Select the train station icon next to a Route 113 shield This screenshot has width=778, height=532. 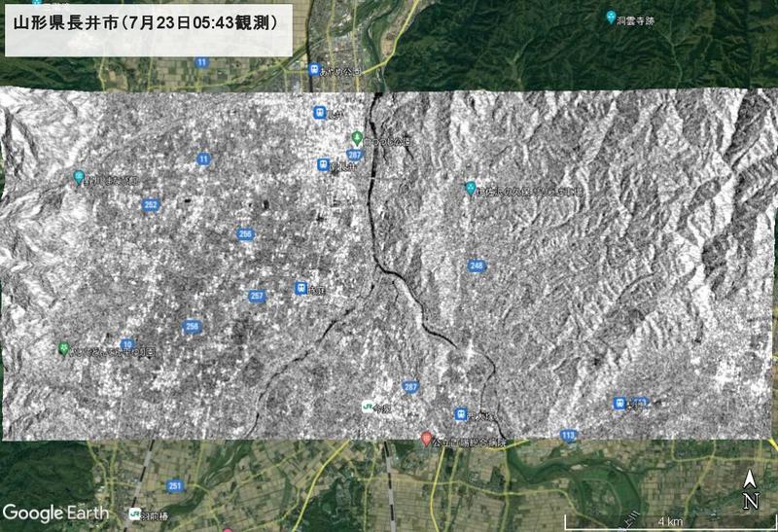pos(619,403)
